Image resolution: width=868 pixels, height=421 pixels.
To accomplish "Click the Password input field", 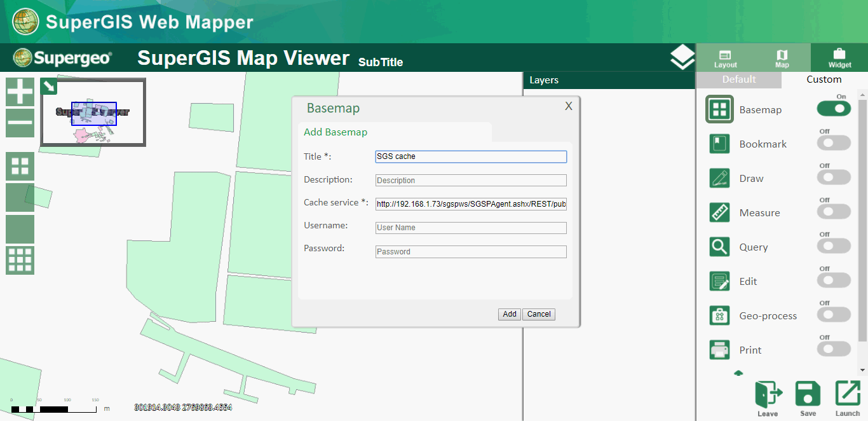I will (471, 252).
